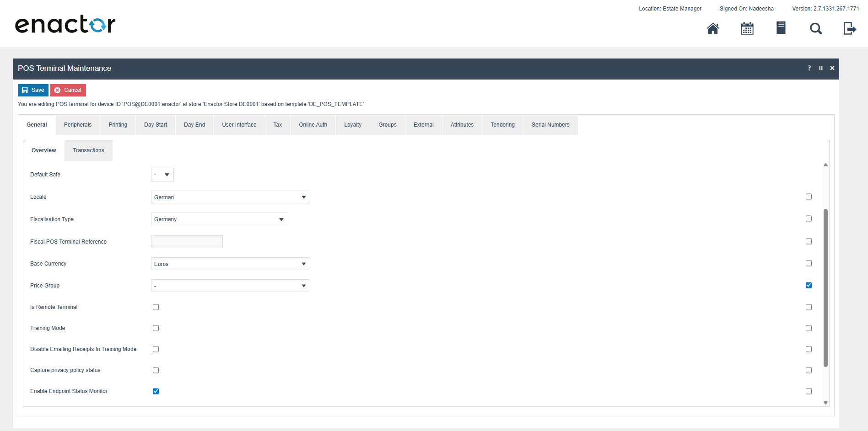Enable the Training Mode checkbox
Screen dimensions: 868x431
(x=156, y=328)
